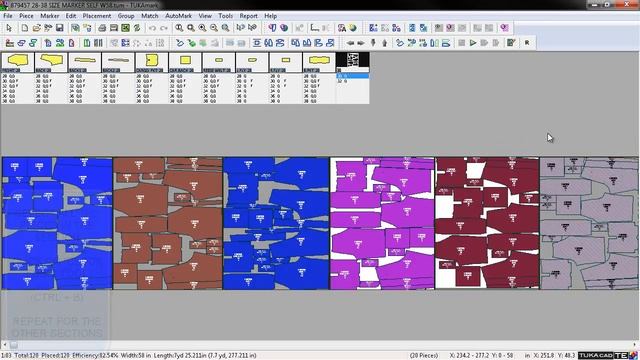The width and height of the screenshot is (640, 360).
Task: Click the rightmost purple icon in top toolbar
Action: click(x=504, y=28)
